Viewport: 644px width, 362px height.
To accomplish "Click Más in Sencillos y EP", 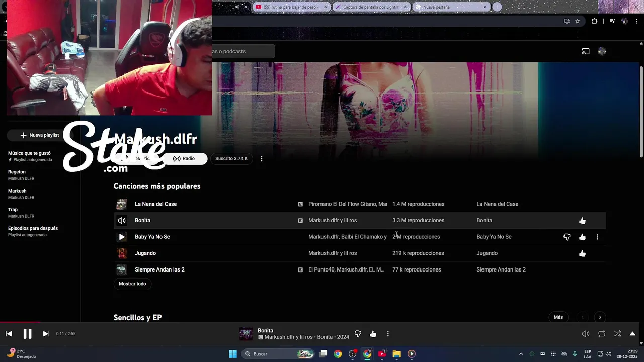I will [x=558, y=317].
